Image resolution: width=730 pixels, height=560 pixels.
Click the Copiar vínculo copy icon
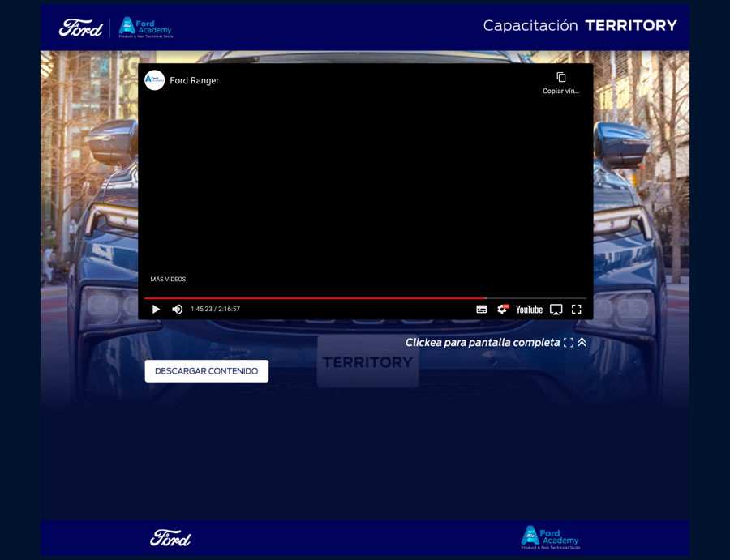coord(561,78)
